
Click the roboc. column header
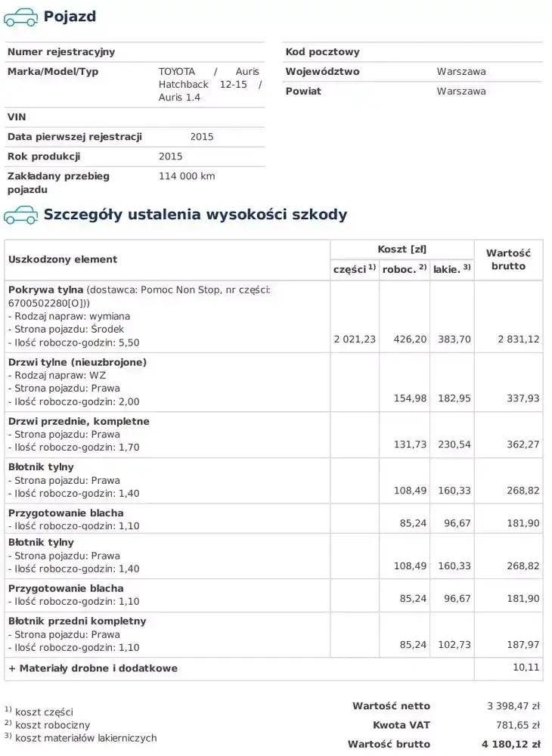404,269
